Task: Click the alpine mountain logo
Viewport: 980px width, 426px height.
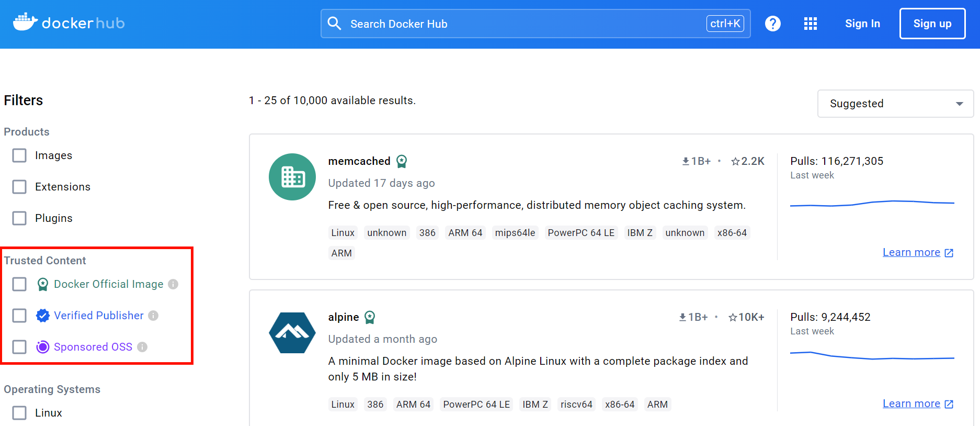Action: 292,333
